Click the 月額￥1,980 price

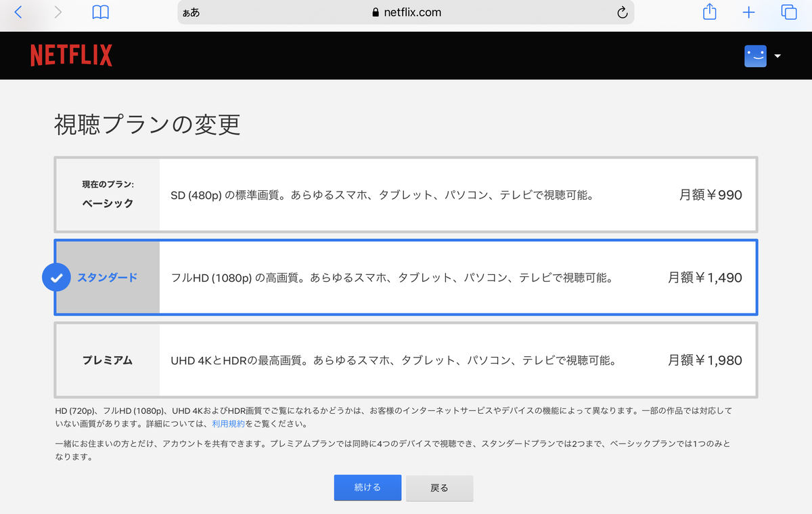coord(705,360)
